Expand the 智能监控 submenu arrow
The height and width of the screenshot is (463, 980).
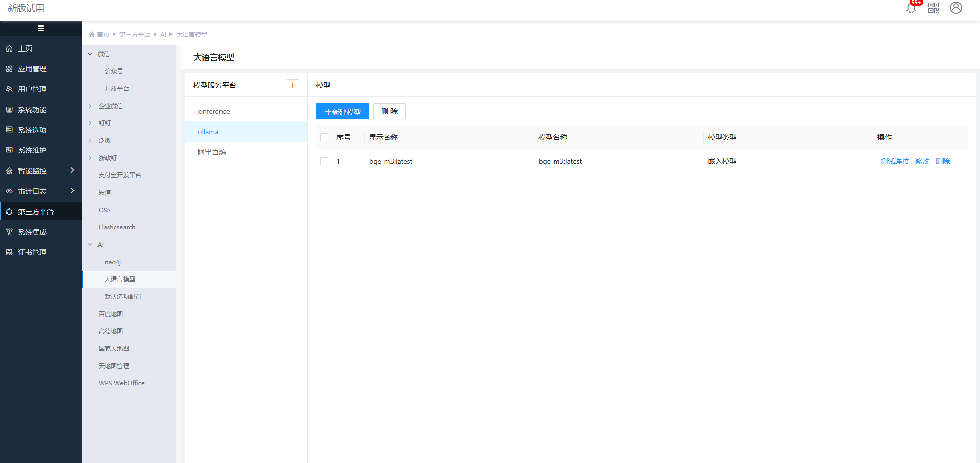pyautogui.click(x=72, y=170)
